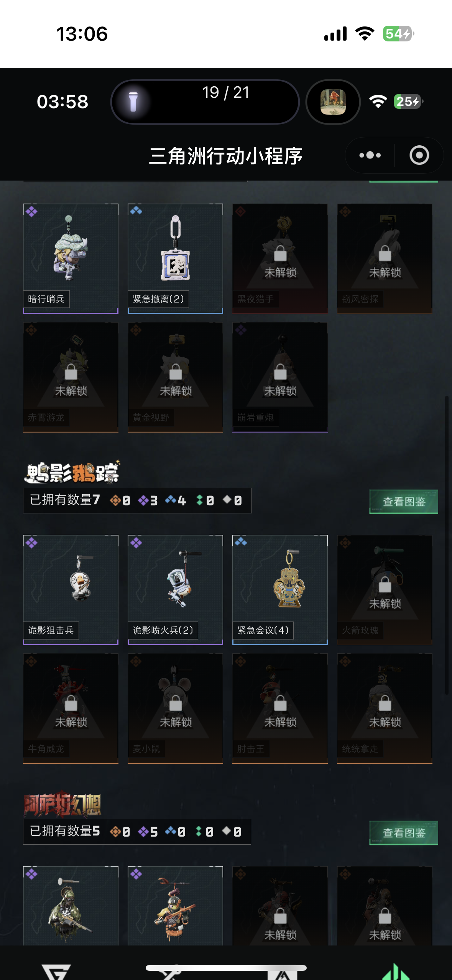Screen dimensions: 452x980
Task: Click 查看图鉴 for the 鸭影鹅踪 series
Action: point(404,502)
